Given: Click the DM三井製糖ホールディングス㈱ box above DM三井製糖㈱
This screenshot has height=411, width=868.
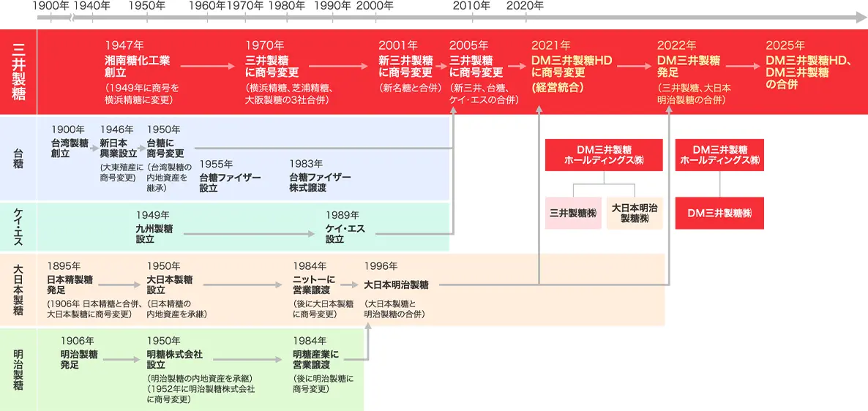Looking at the screenshot, I should point(719,155).
